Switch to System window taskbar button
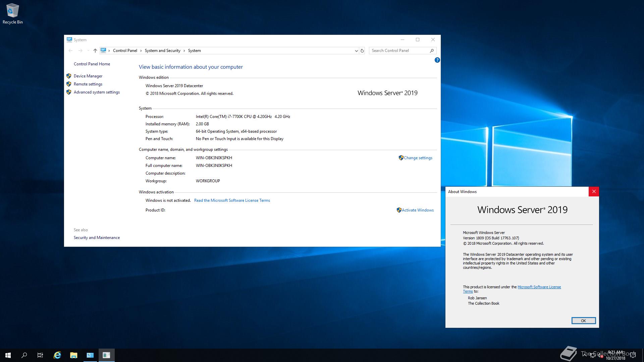This screenshot has height=362, width=644. [90, 355]
